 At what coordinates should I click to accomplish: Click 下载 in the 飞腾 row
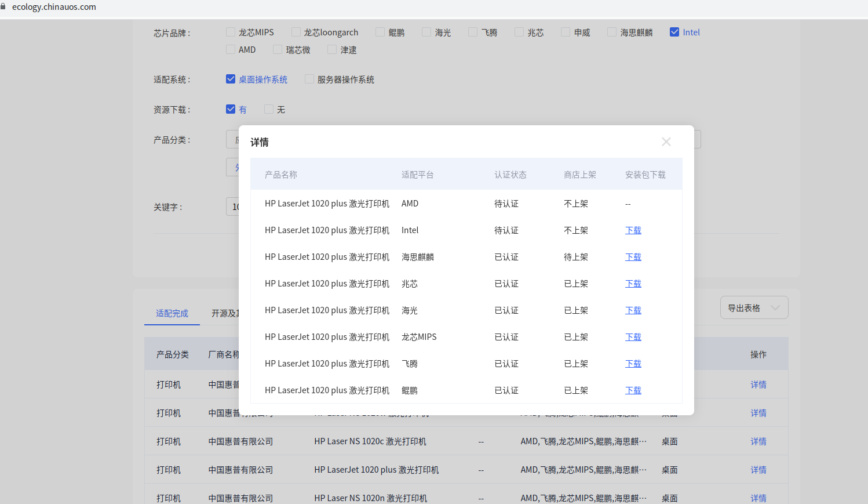(x=633, y=364)
